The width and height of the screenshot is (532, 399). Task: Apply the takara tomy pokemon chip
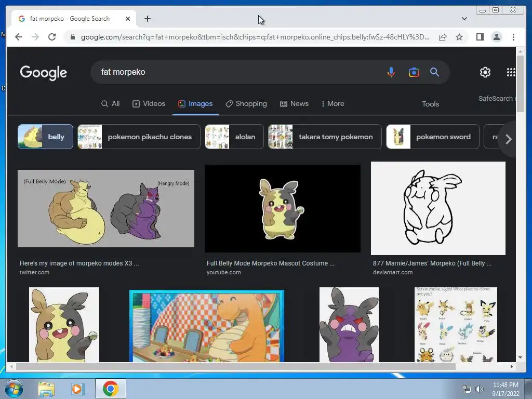[x=325, y=137]
